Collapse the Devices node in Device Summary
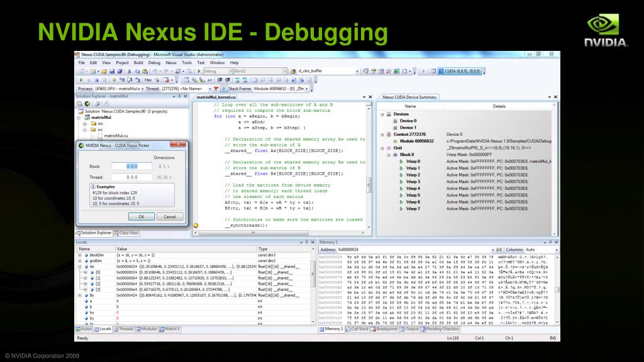 click(382, 114)
